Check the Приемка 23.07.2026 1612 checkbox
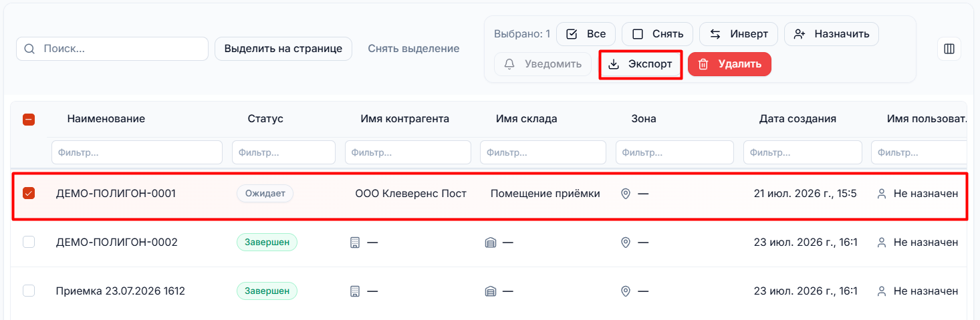 (x=29, y=291)
